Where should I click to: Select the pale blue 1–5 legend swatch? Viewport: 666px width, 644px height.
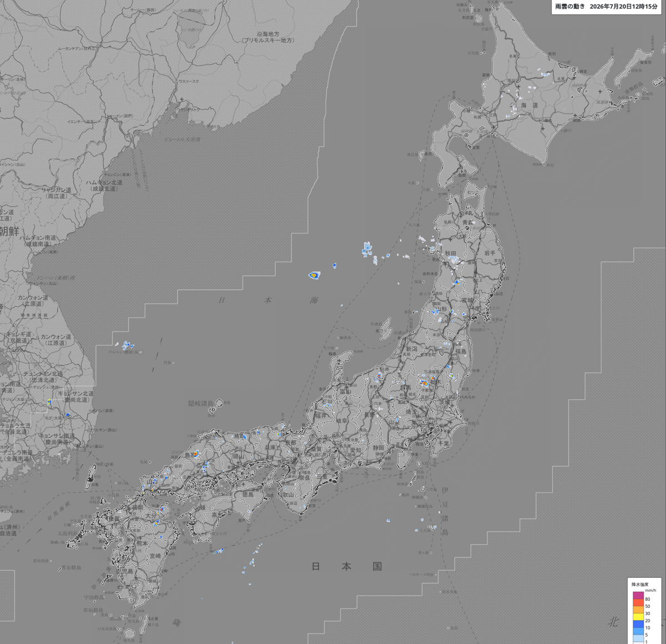[x=638, y=638]
